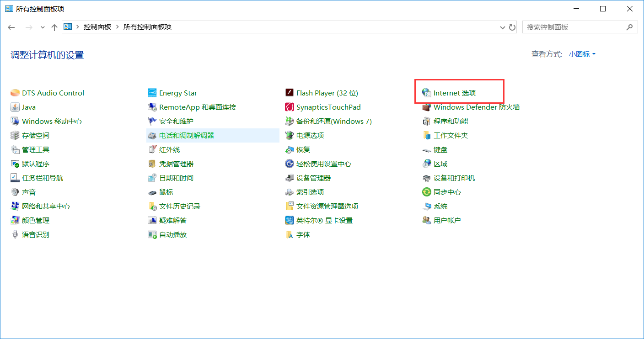Expand the chevron before 控制面板 breadcrumb
This screenshot has width=644, height=339.
click(x=78, y=27)
